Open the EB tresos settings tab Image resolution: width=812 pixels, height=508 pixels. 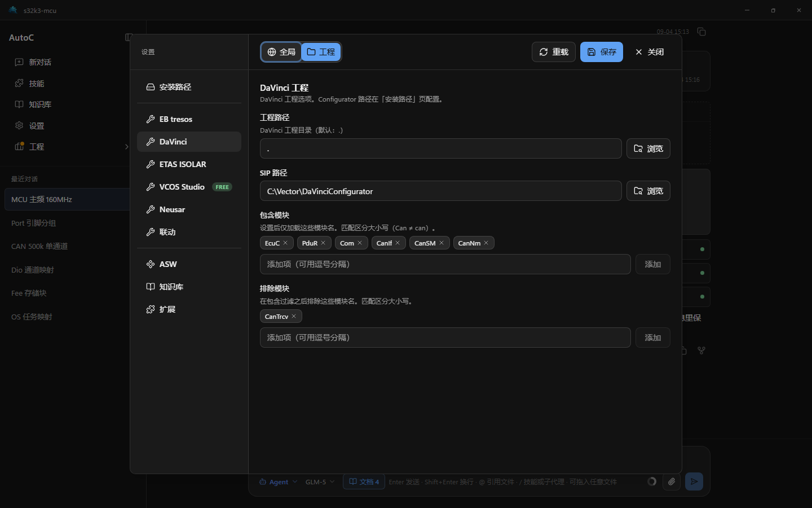(x=189, y=119)
